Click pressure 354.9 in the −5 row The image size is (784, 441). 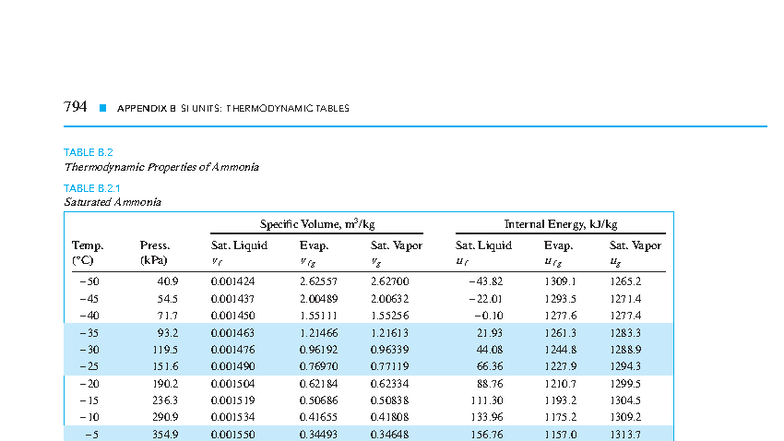click(x=166, y=434)
